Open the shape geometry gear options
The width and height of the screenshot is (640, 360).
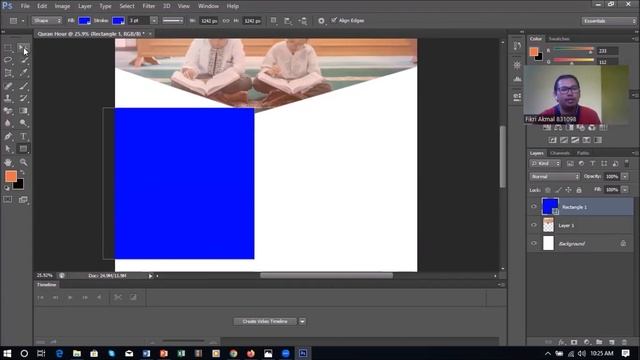321,20
